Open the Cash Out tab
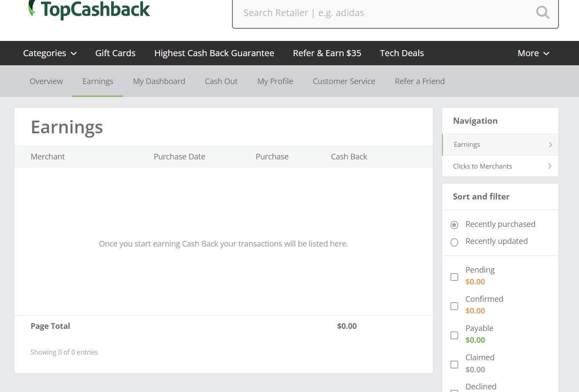579x392 pixels. [221, 81]
